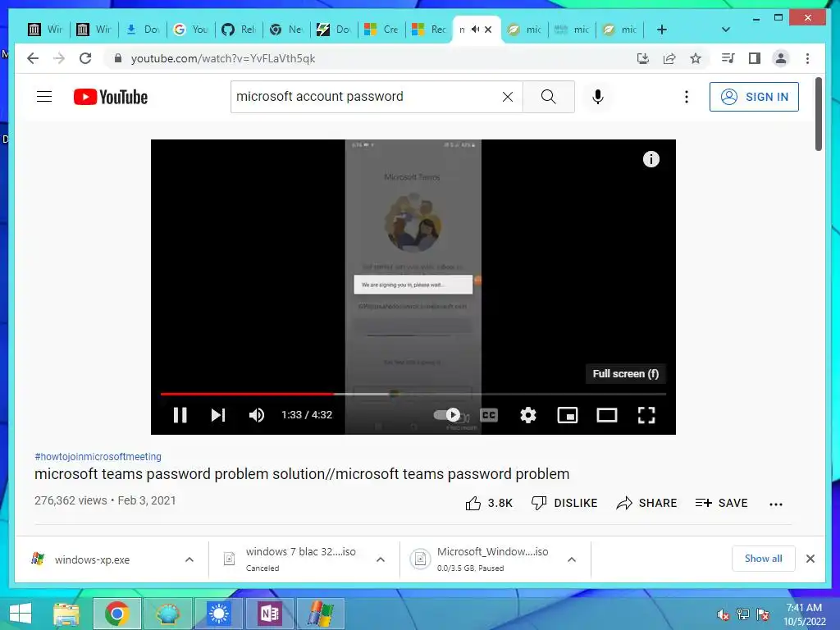
Task: Open Chrome three-dot menu
Action: coord(807,58)
